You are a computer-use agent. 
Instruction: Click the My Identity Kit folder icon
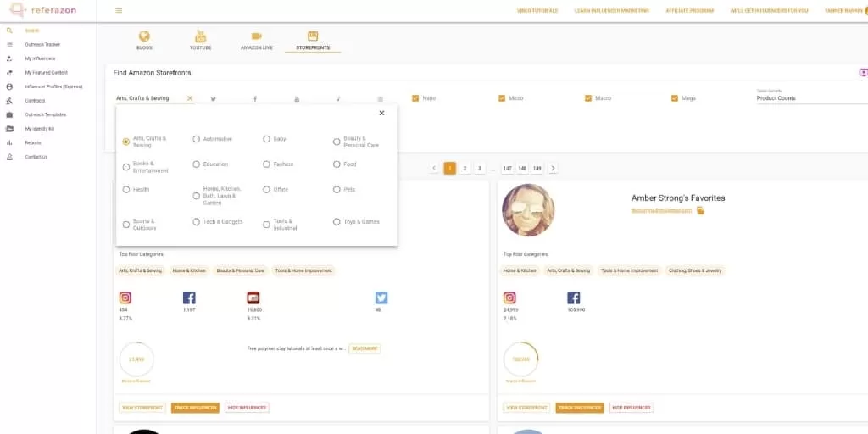(x=9, y=129)
